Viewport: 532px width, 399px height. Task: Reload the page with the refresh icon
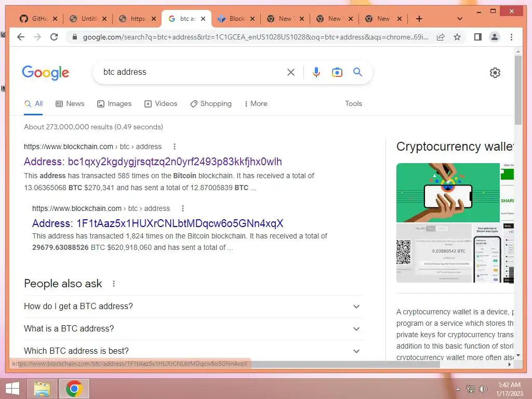[54, 37]
